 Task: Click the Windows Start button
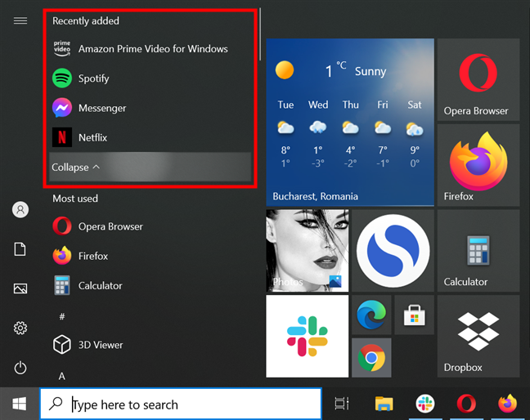pos(20,404)
